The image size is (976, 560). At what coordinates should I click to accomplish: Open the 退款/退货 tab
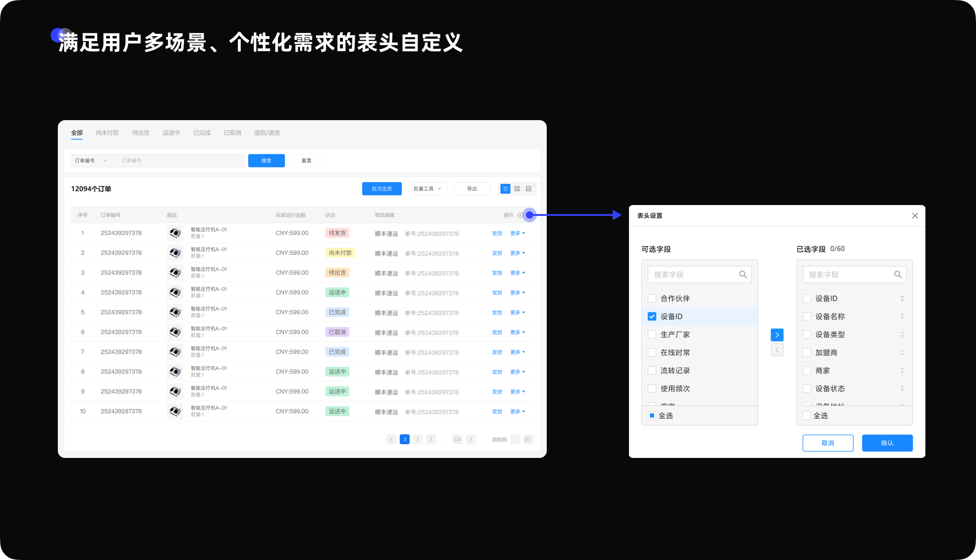(267, 133)
